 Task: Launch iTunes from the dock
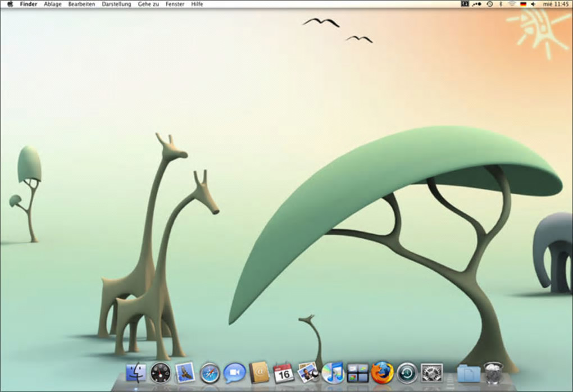click(333, 373)
